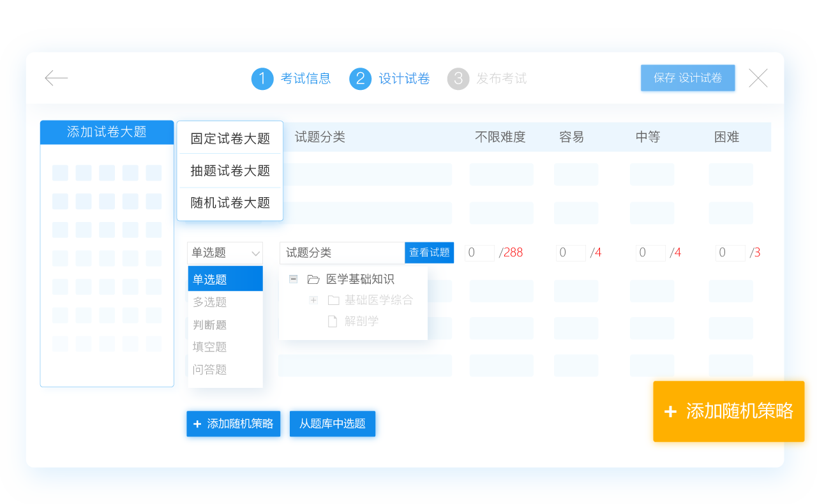Choose 抽题试卷大题 from the menu
The width and height of the screenshot is (817, 504).
point(230,170)
